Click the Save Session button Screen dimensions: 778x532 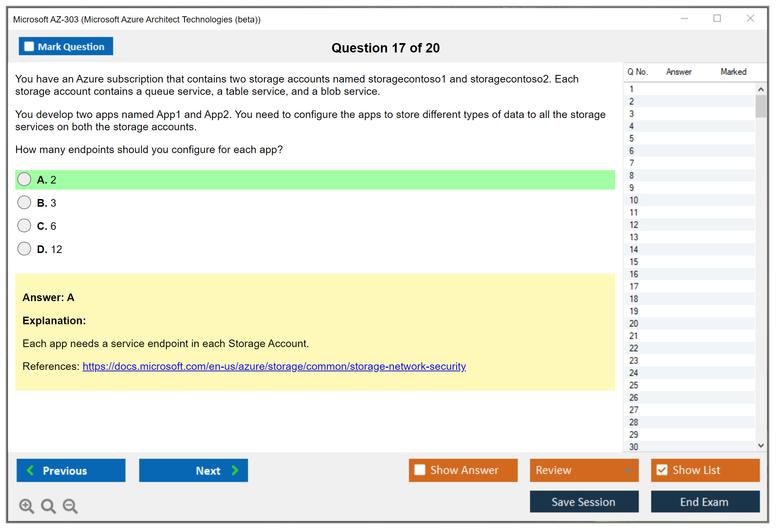pyautogui.click(x=584, y=502)
